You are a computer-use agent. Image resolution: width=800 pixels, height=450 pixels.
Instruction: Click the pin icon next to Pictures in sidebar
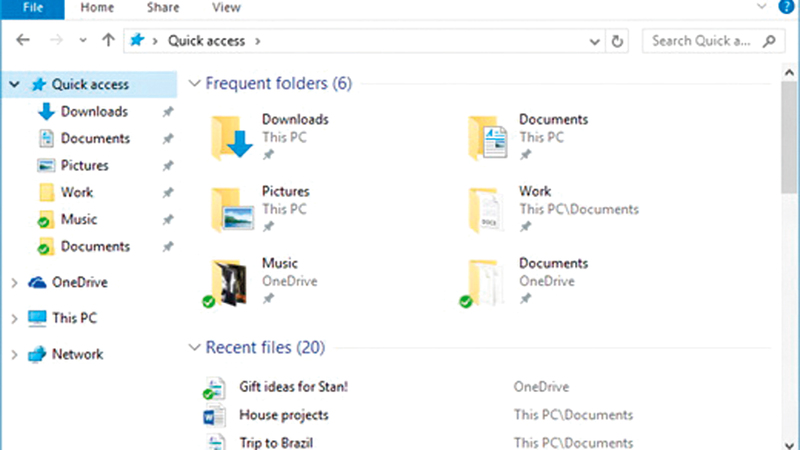(168, 166)
